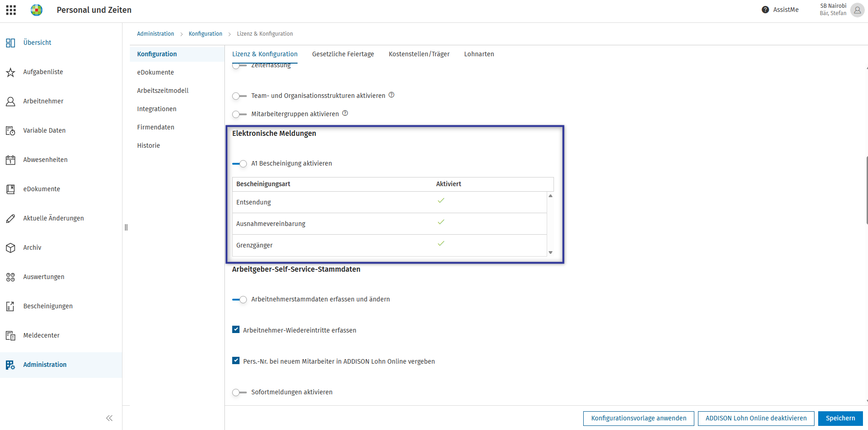Click the ADDISON colorful logo icon
The width and height of the screenshot is (868, 430).
pyautogui.click(x=37, y=10)
